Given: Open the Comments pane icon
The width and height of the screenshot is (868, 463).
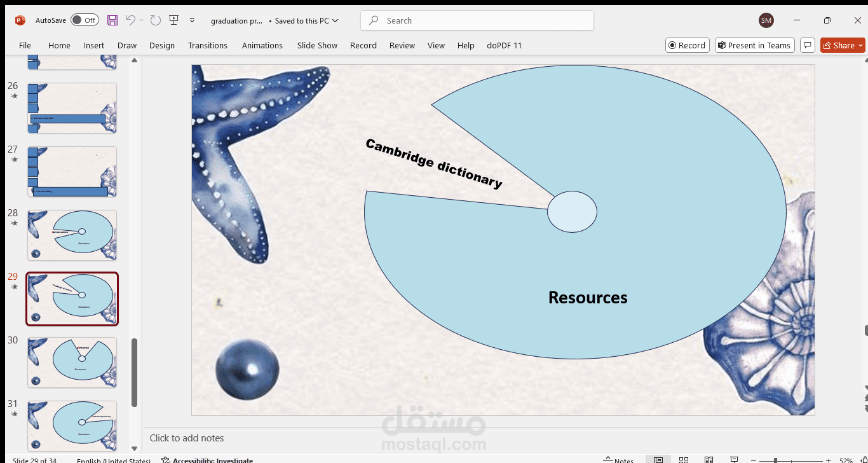Looking at the screenshot, I should (x=808, y=45).
